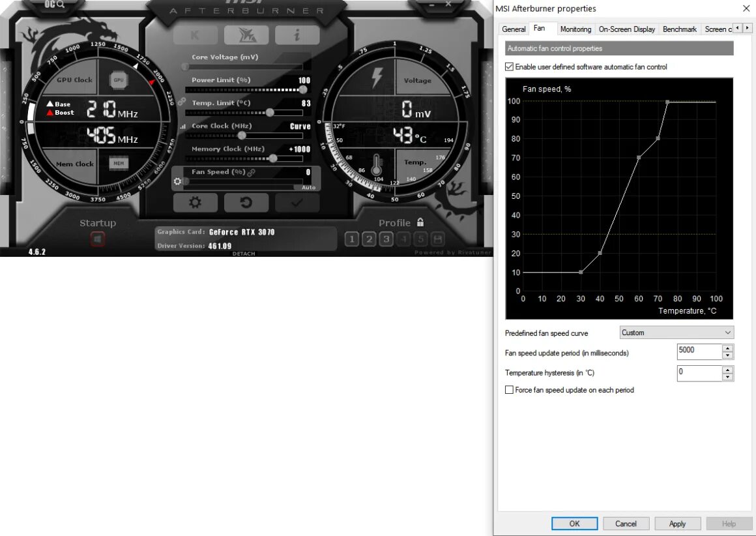Screen dimensions: 756x536
Task: Disable user defined software automatic fan control
Action: 509,67
